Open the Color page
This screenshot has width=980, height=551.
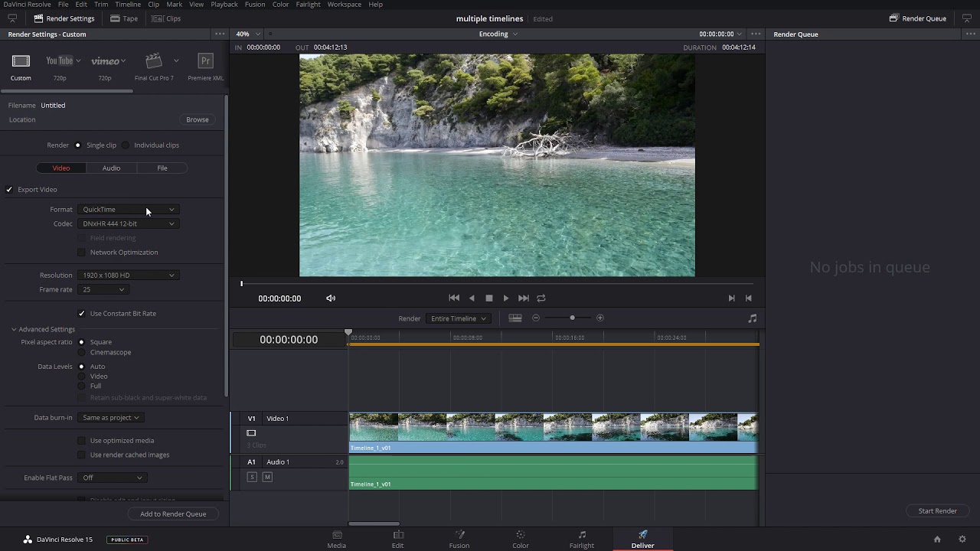coord(521,540)
